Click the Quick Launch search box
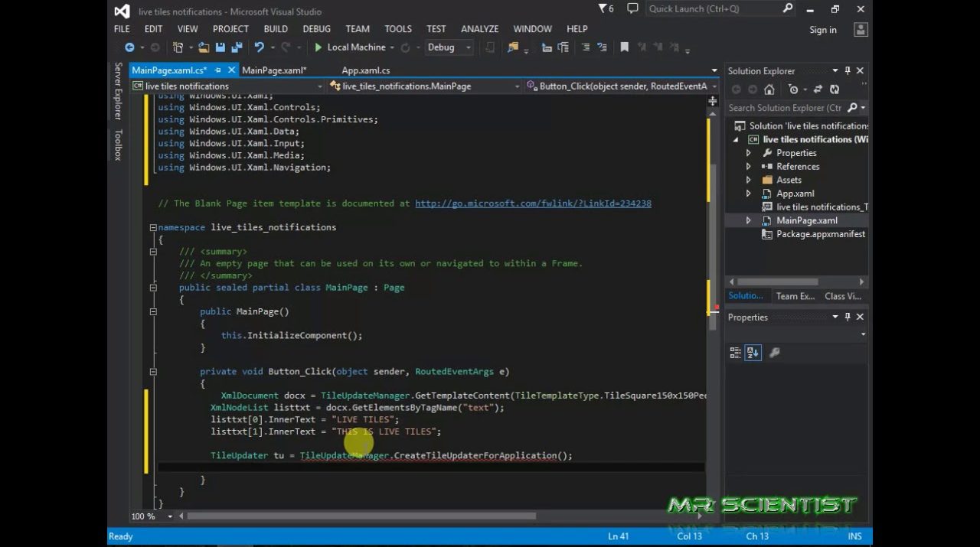The height and width of the screenshot is (547, 980). point(712,9)
